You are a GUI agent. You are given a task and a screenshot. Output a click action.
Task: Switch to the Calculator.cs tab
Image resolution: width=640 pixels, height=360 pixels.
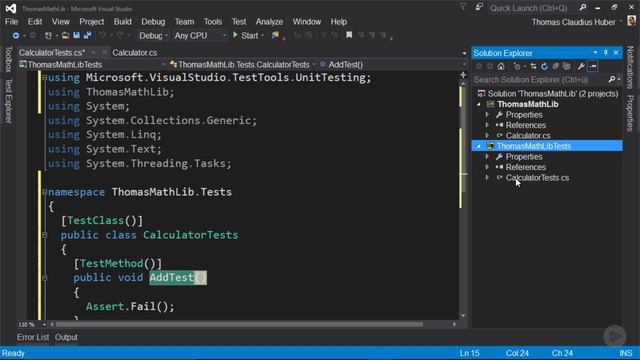click(135, 53)
